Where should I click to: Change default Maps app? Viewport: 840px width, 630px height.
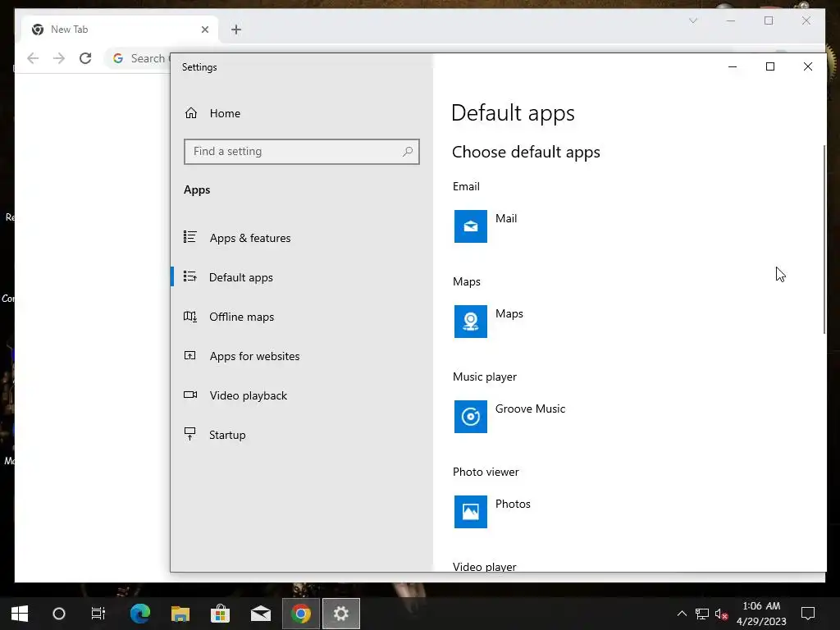[509, 314]
